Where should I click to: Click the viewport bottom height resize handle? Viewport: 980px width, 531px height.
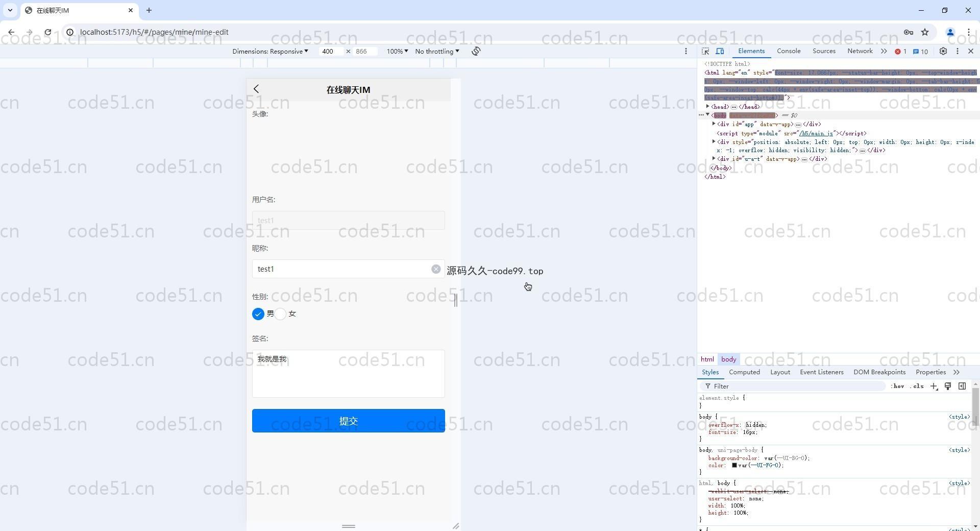(349, 526)
